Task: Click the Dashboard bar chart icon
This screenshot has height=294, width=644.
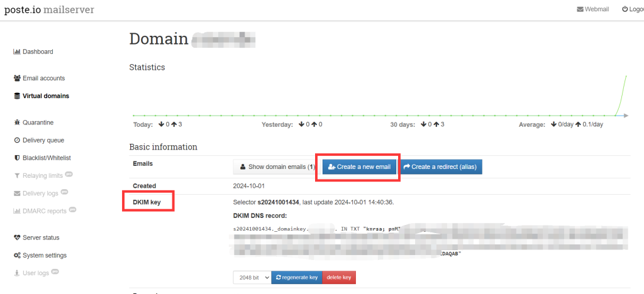Action: click(x=17, y=52)
